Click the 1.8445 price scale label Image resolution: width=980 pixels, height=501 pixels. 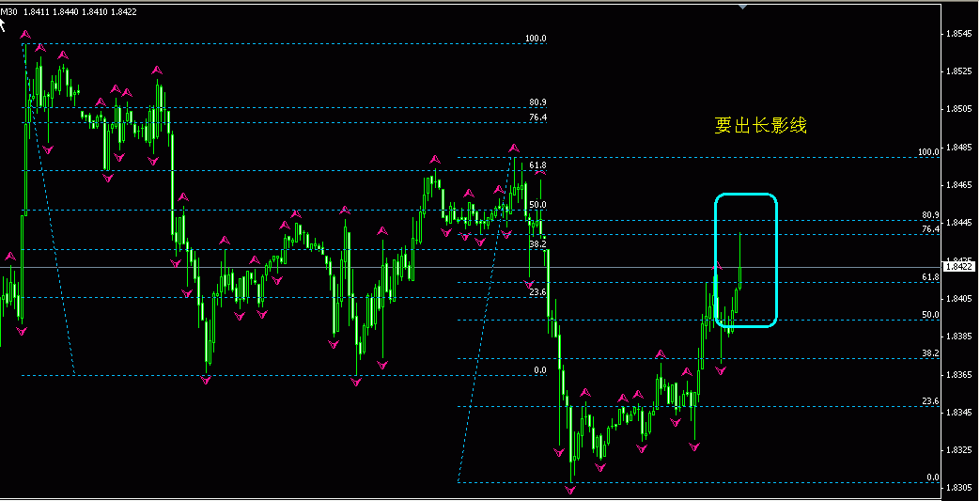960,223
